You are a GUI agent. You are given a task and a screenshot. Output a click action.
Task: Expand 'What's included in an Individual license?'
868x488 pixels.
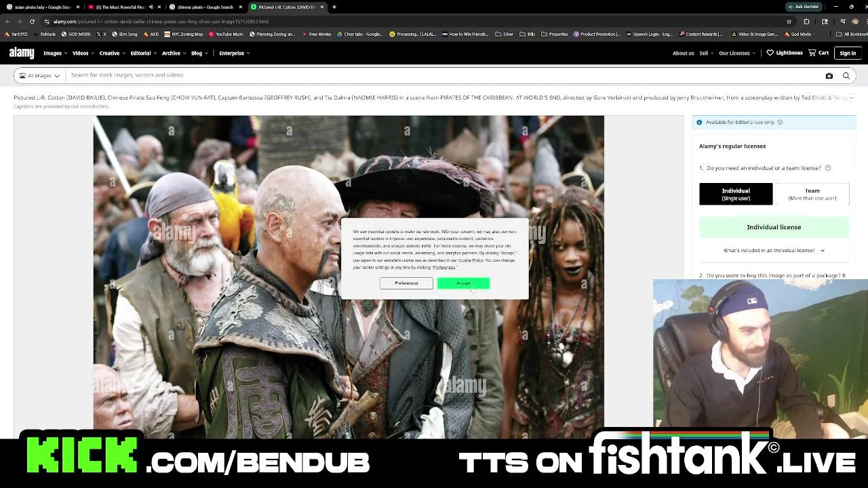[x=774, y=251]
